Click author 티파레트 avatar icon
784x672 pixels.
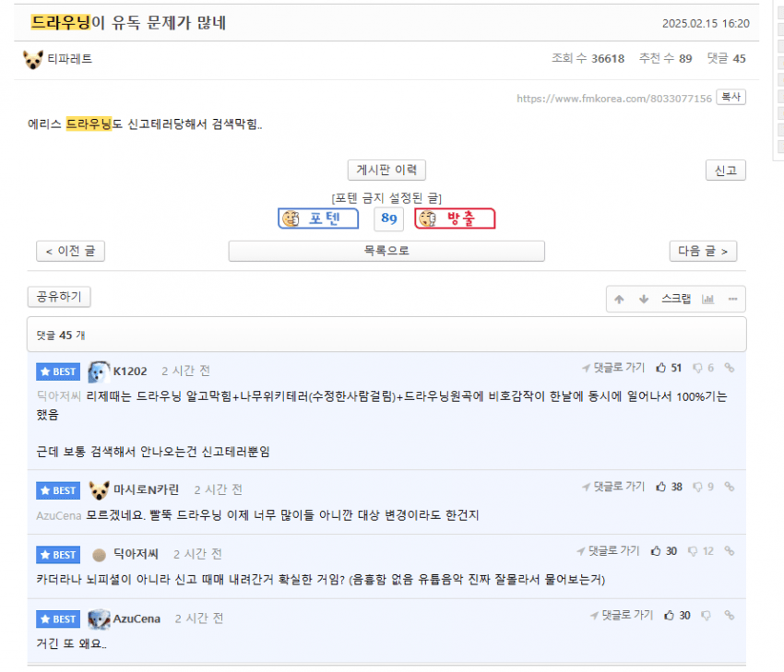pyautogui.click(x=33, y=59)
